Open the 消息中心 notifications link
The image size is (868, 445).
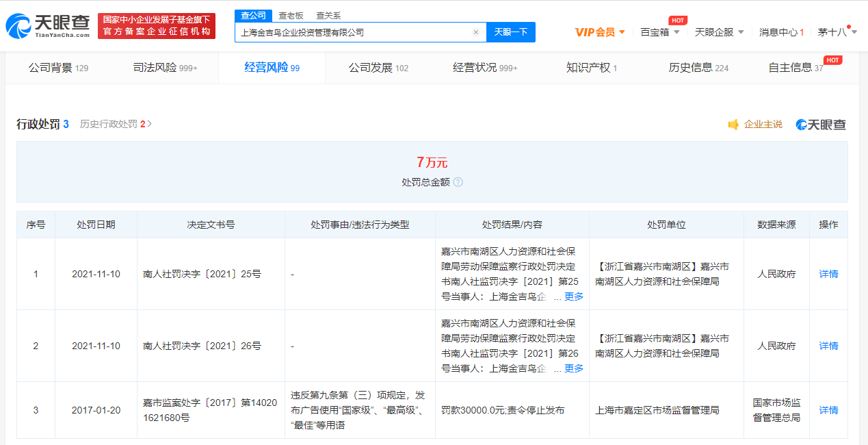click(x=781, y=32)
